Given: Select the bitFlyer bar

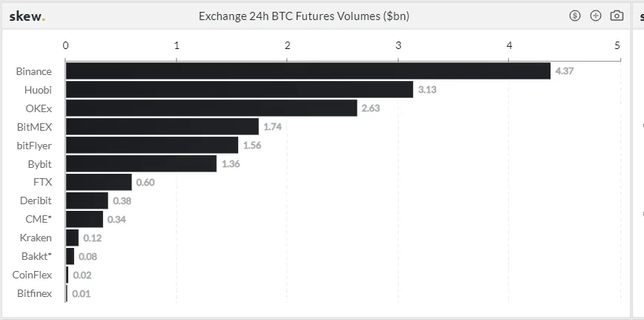Looking at the screenshot, I should 152,146.
